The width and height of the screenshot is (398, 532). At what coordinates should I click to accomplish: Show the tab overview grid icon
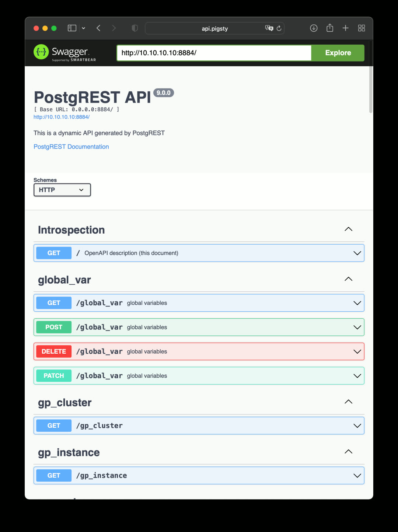(x=362, y=28)
